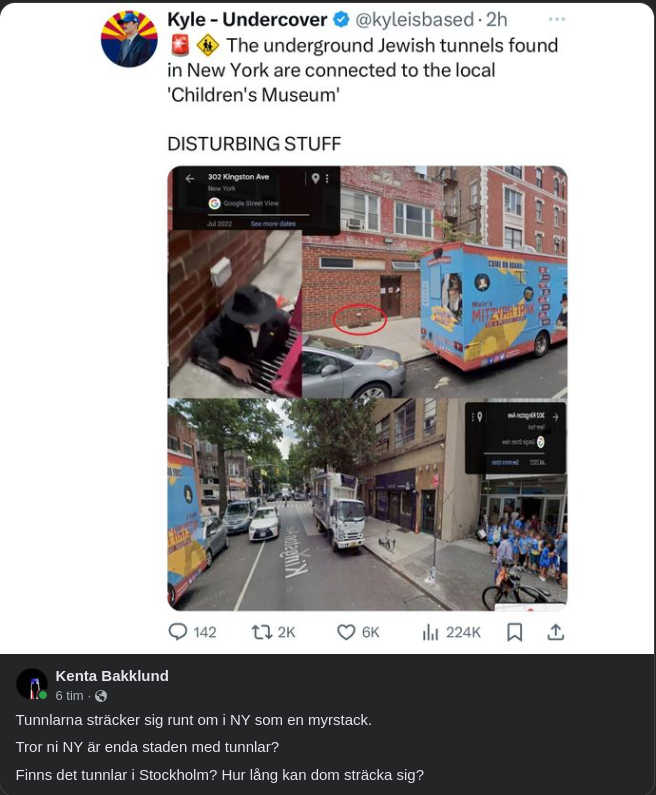Open @kyleisbased handle link
The width and height of the screenshot is (656, 795).
coord(414,20)
